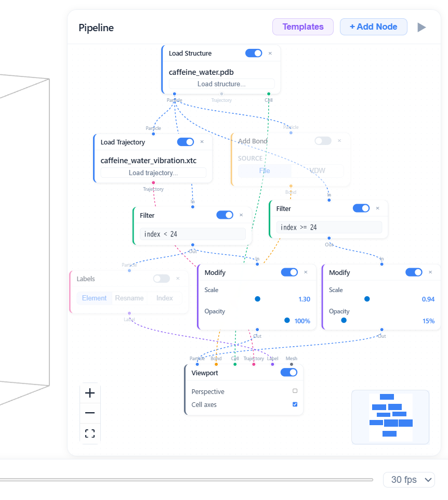Switch to the Index tab in Labels node
The height and width of the screenshot is (500, 448).
(165, 298)
